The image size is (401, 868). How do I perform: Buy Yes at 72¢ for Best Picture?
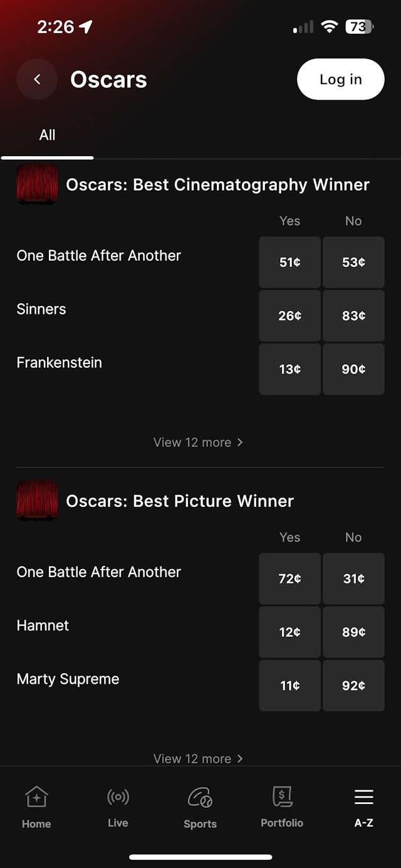coord(289,578)
